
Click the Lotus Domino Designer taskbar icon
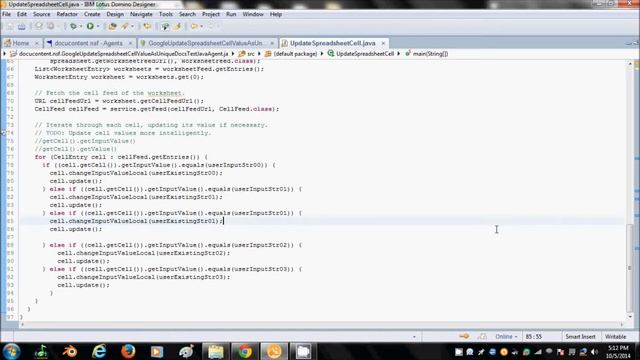pyautogui.click(x=274, y=351)
